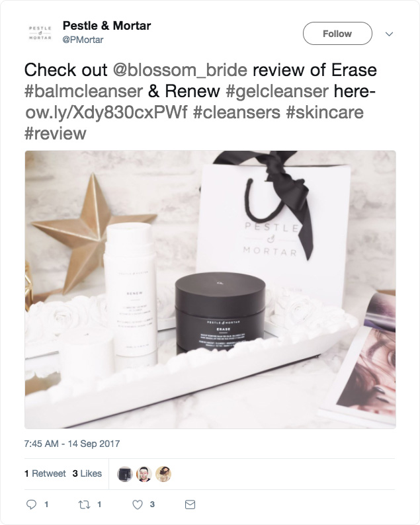
Task: View third liker's avatar
Action: point(163,474)
